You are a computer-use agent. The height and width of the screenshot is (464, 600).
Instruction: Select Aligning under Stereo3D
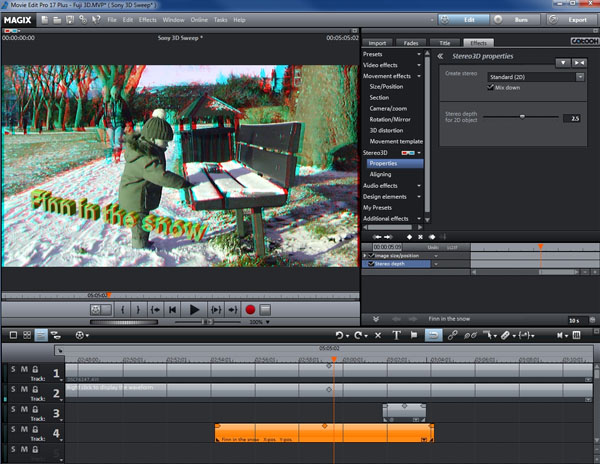[x=380, y=174]
